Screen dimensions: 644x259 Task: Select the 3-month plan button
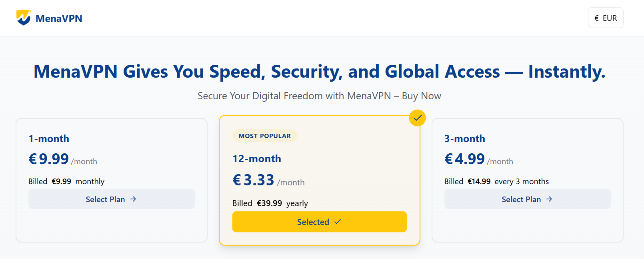(x=527, y=199)
